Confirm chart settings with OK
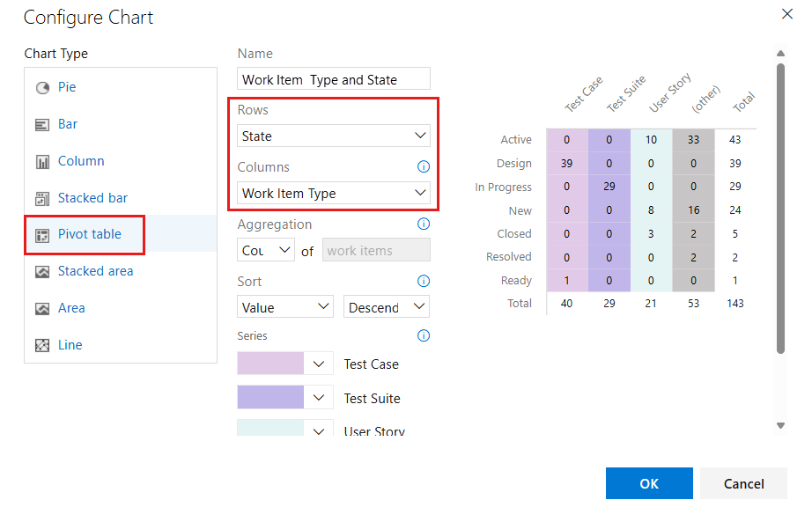The width and height of the screenshot is (812, 522). coord(649,483)
